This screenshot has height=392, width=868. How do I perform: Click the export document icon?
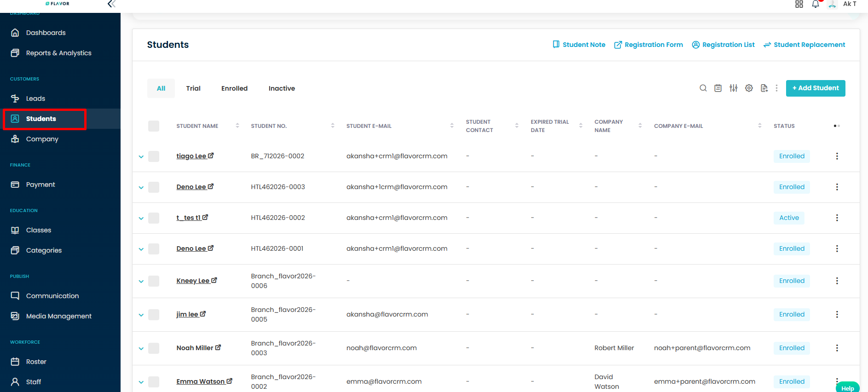pos(764,88)
